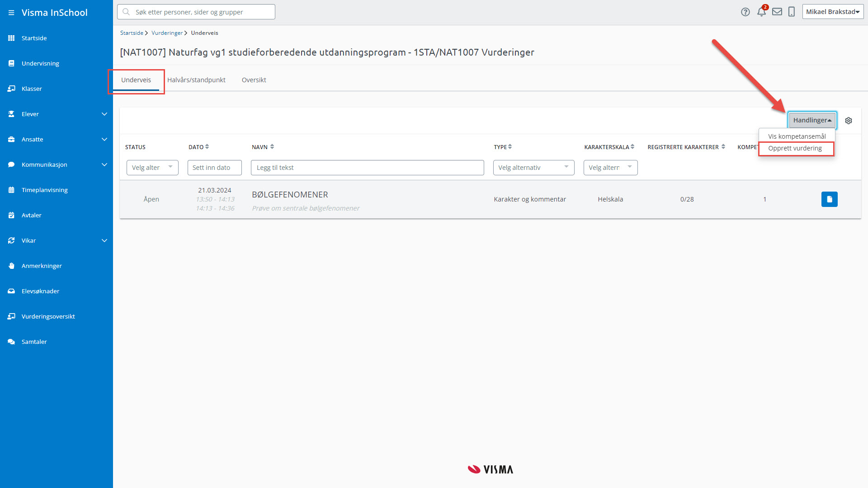Expand Elever sidebar submenu
Image resolution: width=868 pixels, height=488 pixels.
[104, 114]
